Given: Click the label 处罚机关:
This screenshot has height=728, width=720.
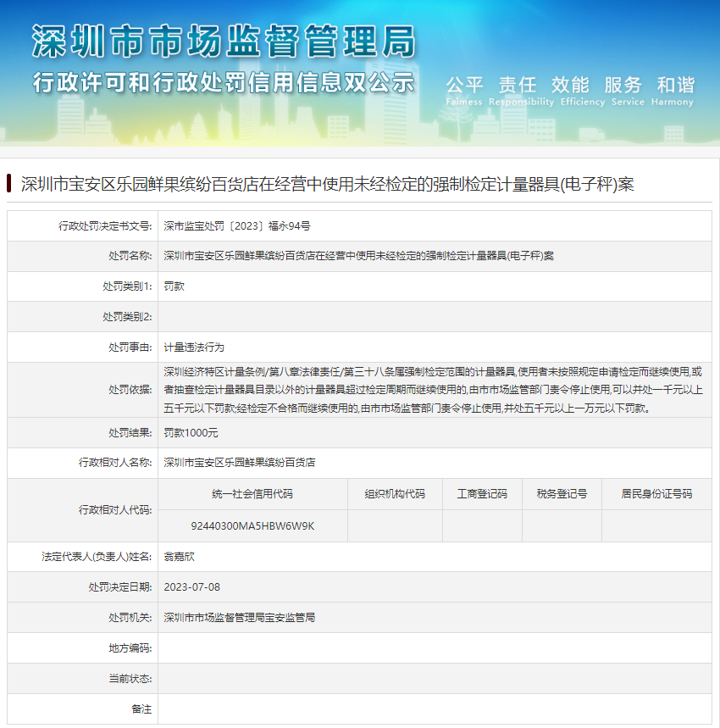Looking at the screenshot, I should [130, 618].
